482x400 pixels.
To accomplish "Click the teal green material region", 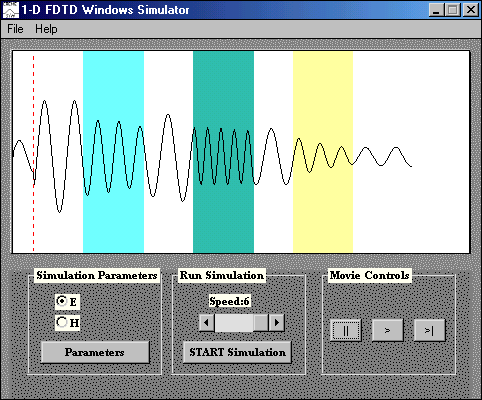I will click(x=223, y=152).
